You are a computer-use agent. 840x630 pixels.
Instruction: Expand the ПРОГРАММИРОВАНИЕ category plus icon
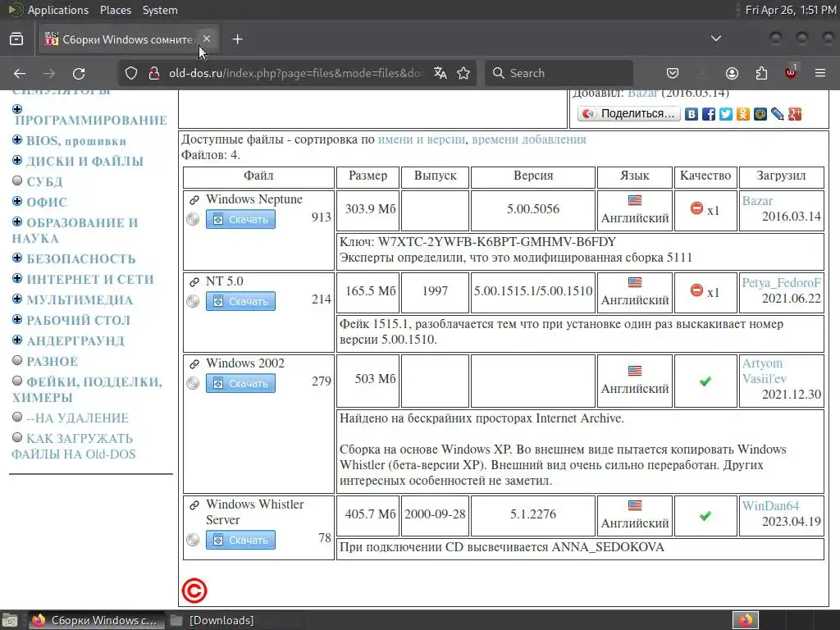(17, 109)
